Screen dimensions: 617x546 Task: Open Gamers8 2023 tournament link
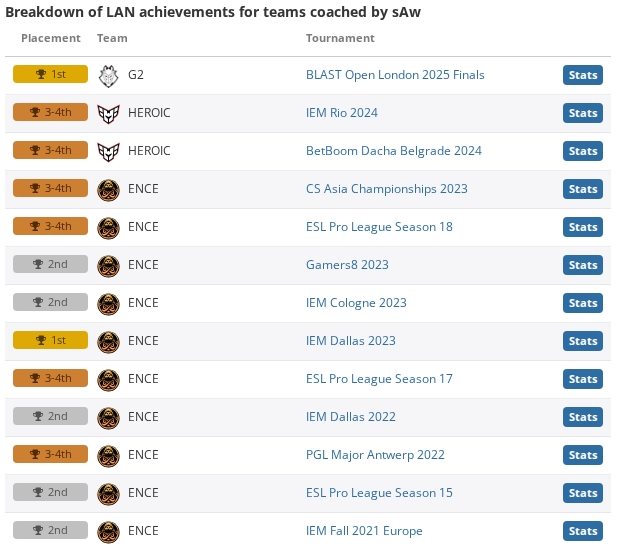(347, 265)
